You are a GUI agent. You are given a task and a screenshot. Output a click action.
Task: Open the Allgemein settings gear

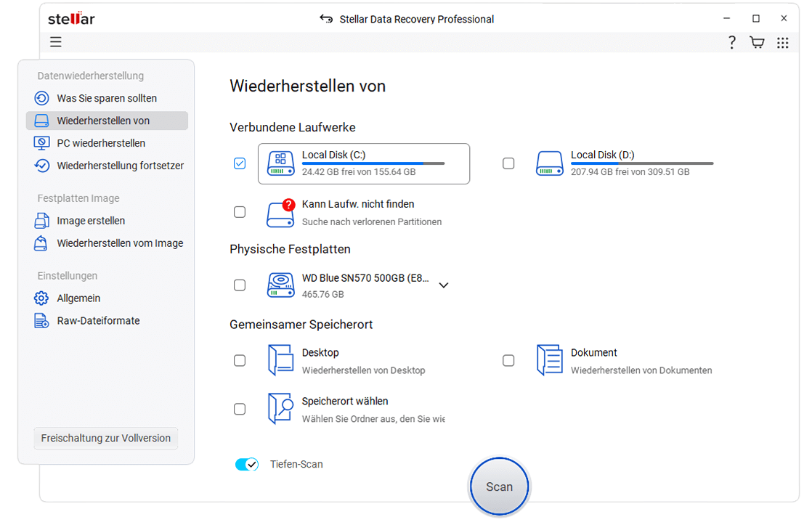coord(40,298)
